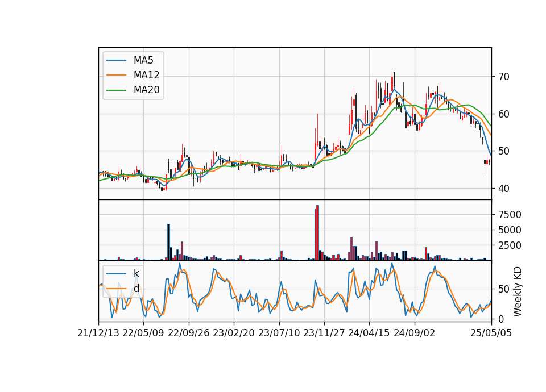The image size is (546, 392).
Task: Click the 21/12/13 date label
Action: [x=98, y=333]
